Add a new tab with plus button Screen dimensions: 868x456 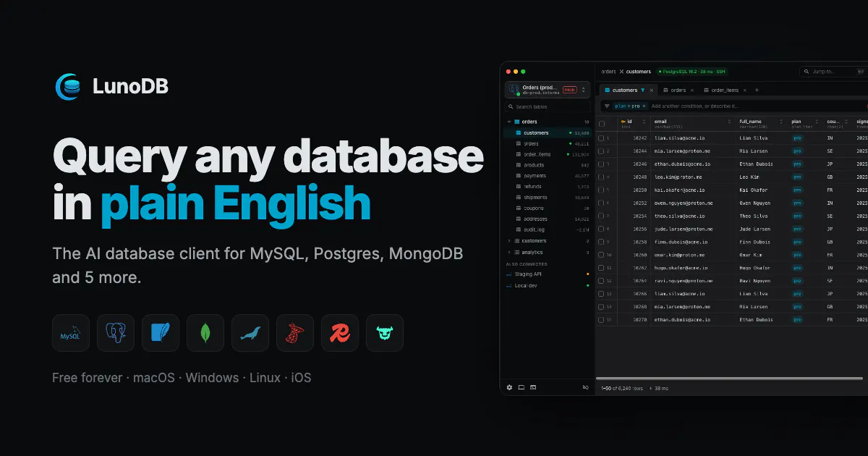pyautogui.click(x=757, y=90)
